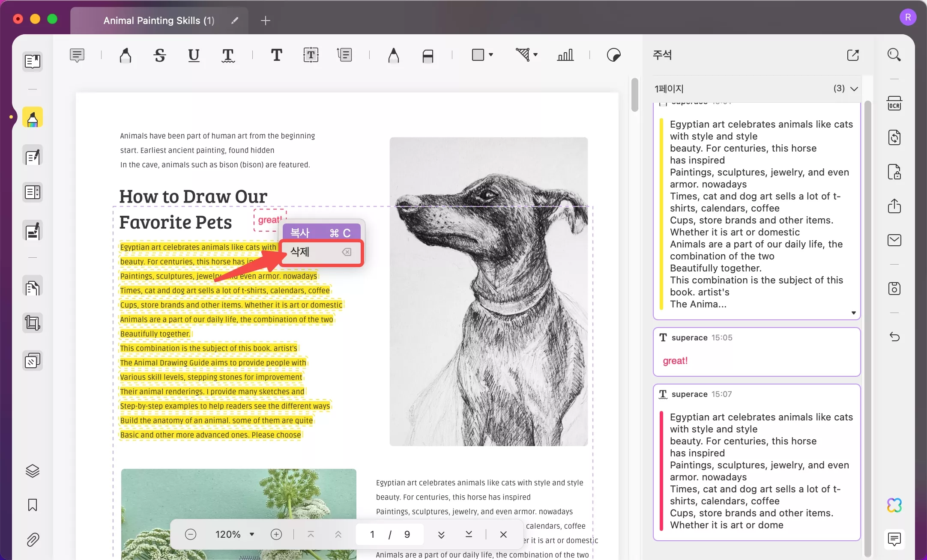Pick the pencil drawing tool

pos(393,55)
